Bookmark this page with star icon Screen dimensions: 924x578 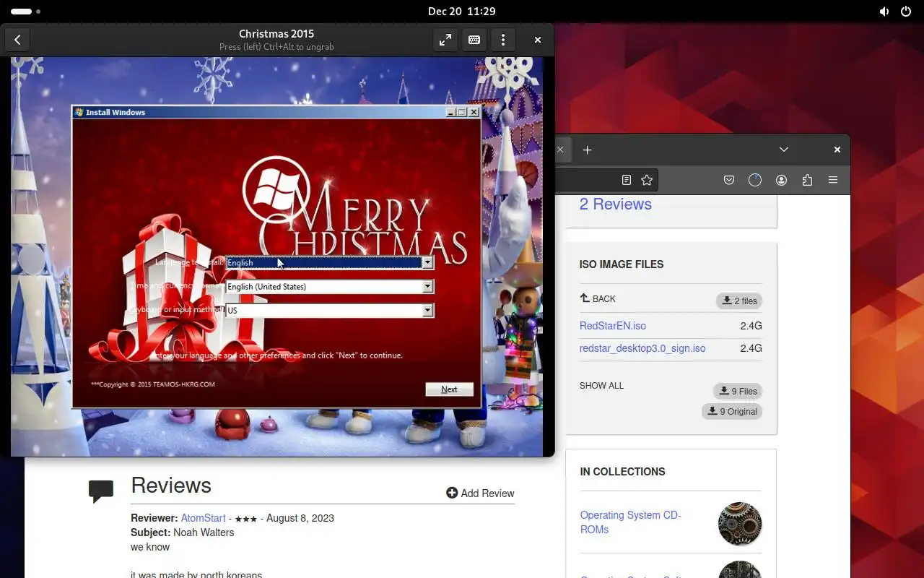coord(647,180)
